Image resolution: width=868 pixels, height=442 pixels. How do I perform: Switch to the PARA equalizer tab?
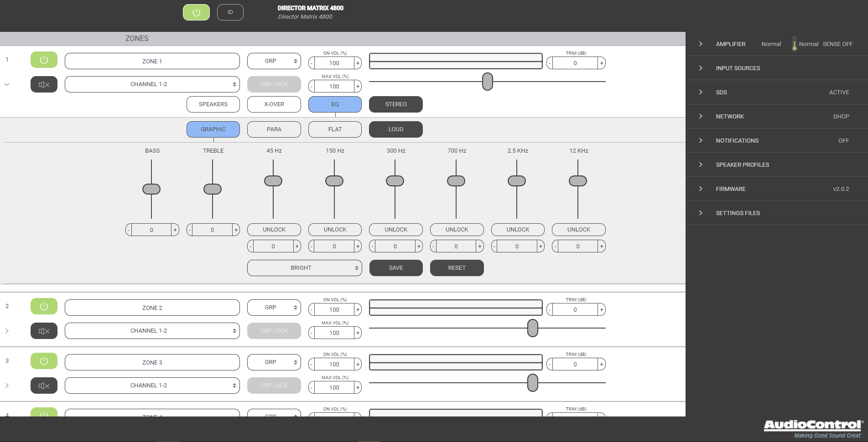tap(274, 129)
